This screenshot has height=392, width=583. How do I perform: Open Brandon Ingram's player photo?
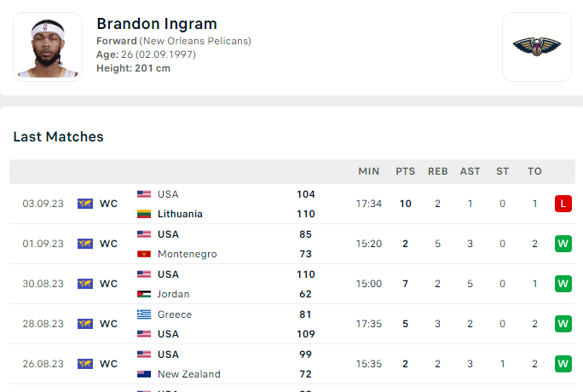point(48,47)
